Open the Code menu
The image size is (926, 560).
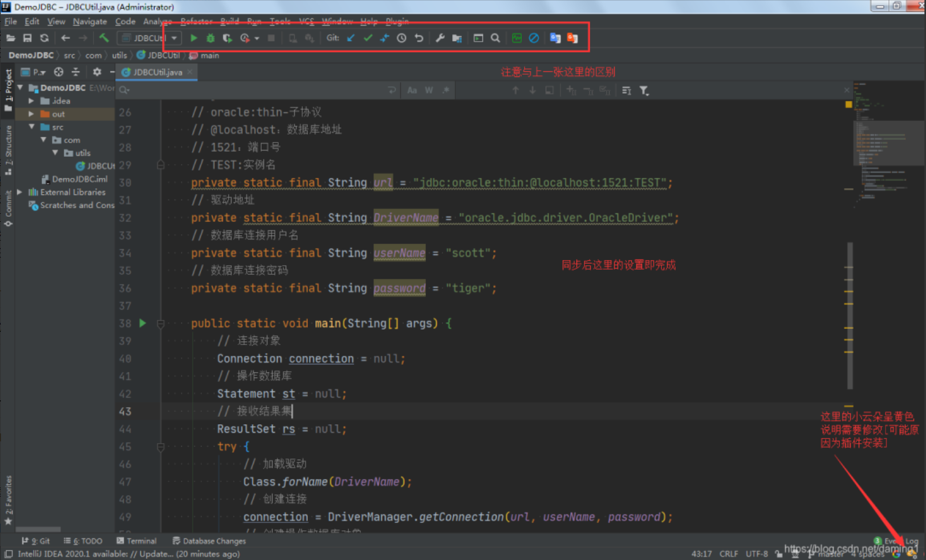point(125,22)
